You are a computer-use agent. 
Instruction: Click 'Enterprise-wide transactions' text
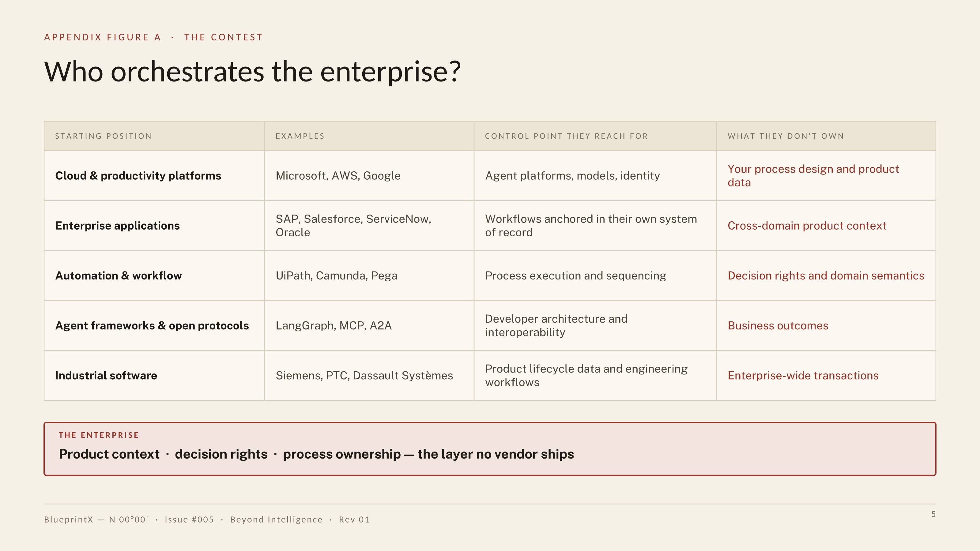point(803,375)
